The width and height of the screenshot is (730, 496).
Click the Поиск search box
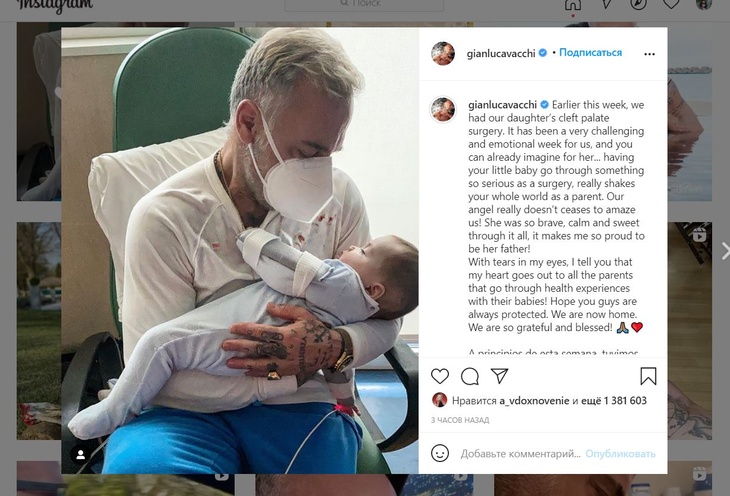click(364, 4)
